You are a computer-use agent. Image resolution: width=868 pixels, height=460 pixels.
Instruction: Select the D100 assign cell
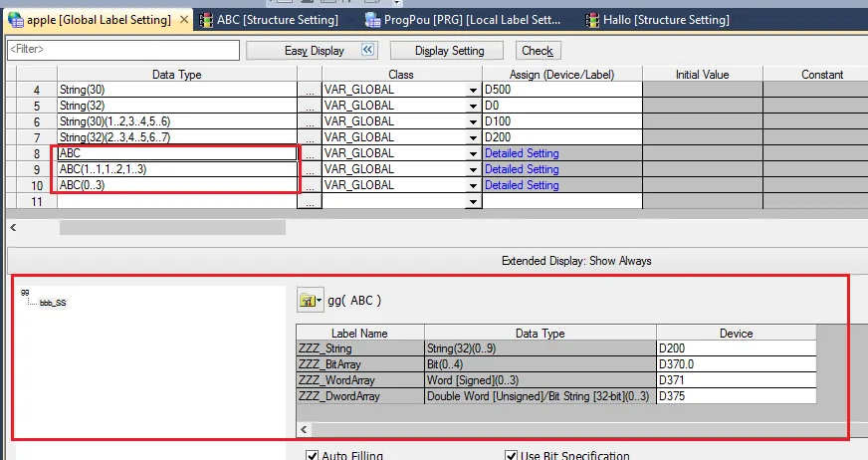[561, 121]
